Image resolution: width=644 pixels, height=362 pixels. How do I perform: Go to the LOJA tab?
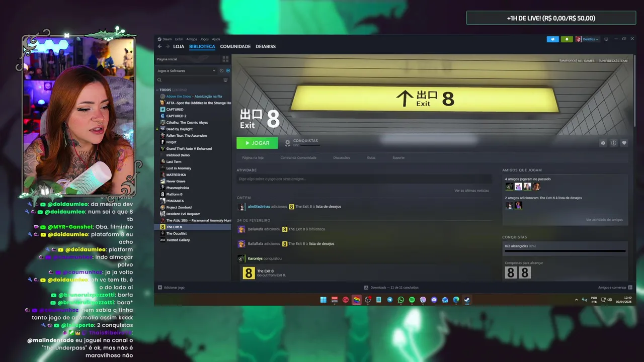click(179, 46)
